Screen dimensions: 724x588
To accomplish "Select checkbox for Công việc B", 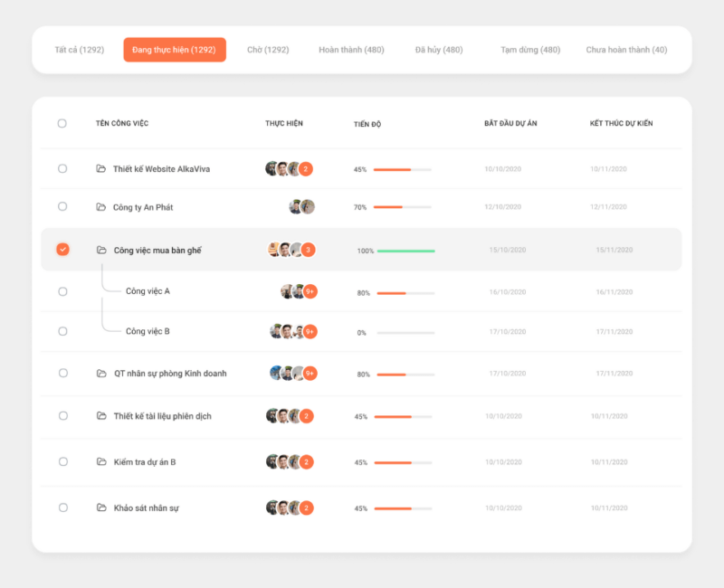I will 62,331.
